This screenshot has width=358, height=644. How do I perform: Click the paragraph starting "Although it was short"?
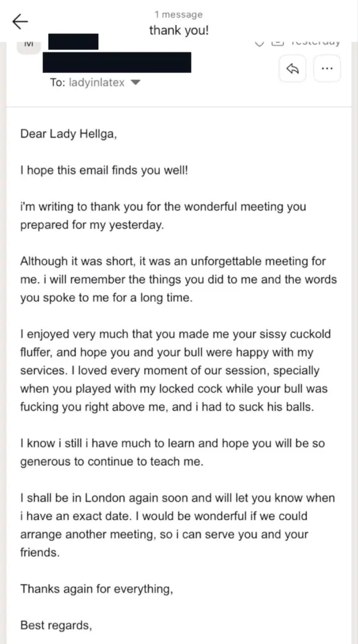pos(179,279)
